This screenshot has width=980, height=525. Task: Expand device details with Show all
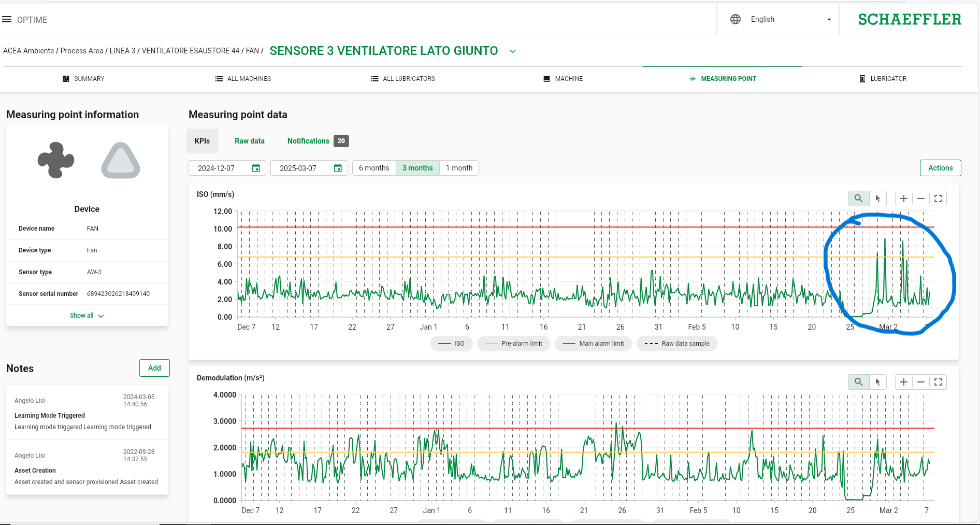[87, 316]
